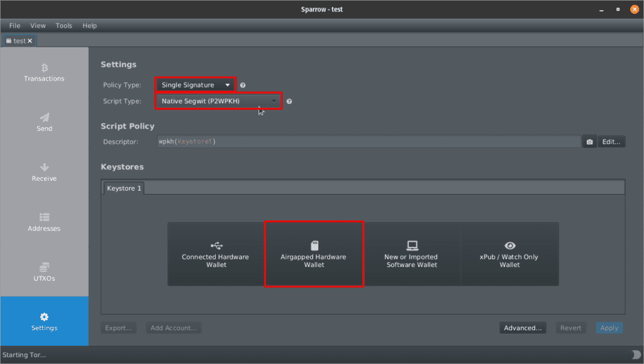Open the Help menu
Viewport: 644px width, 364px height.
click(89, 25)
